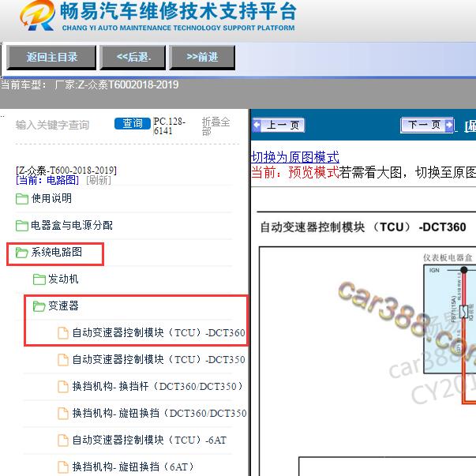Open the 使用说明 folder icon
Image resolution: width=476 pixels, height=476 pixels.
click(22, 199)
